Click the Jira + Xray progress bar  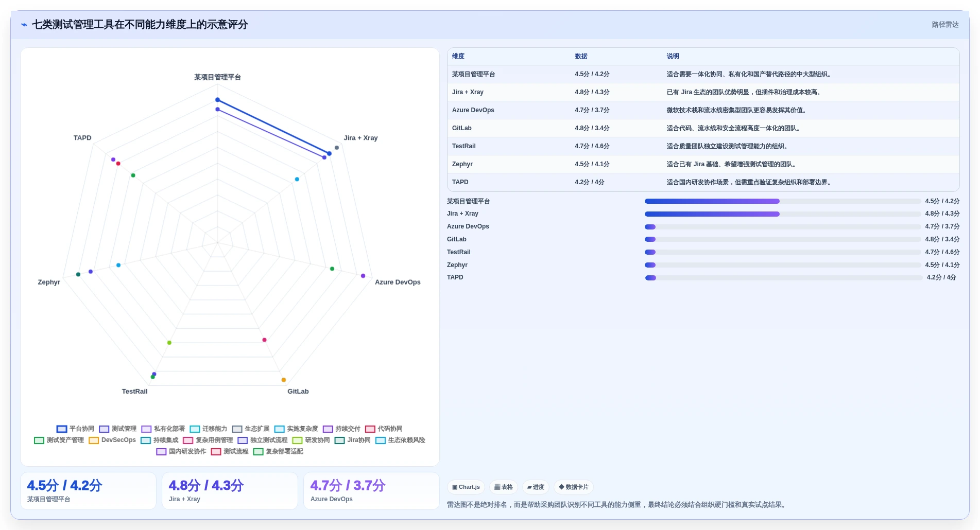tap(783, 214)
